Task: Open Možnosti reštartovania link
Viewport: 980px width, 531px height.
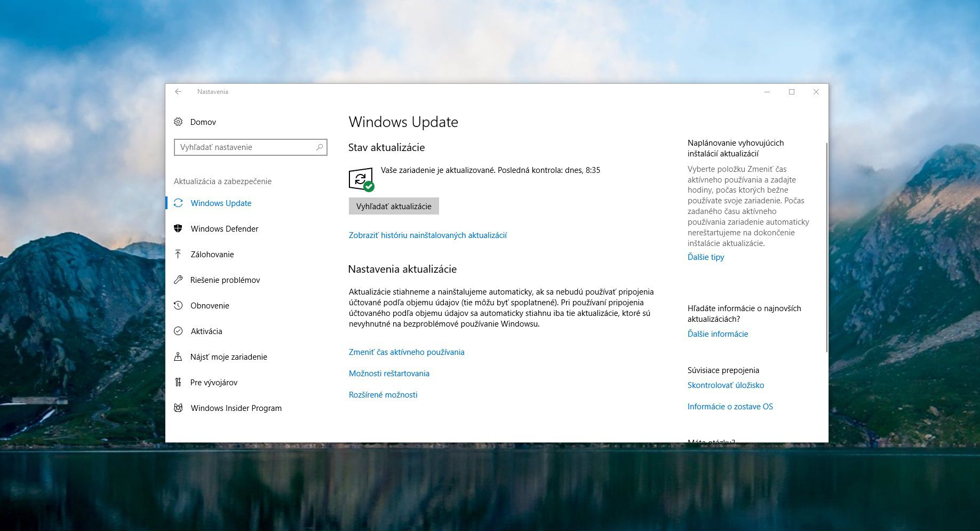Action: 389,373
